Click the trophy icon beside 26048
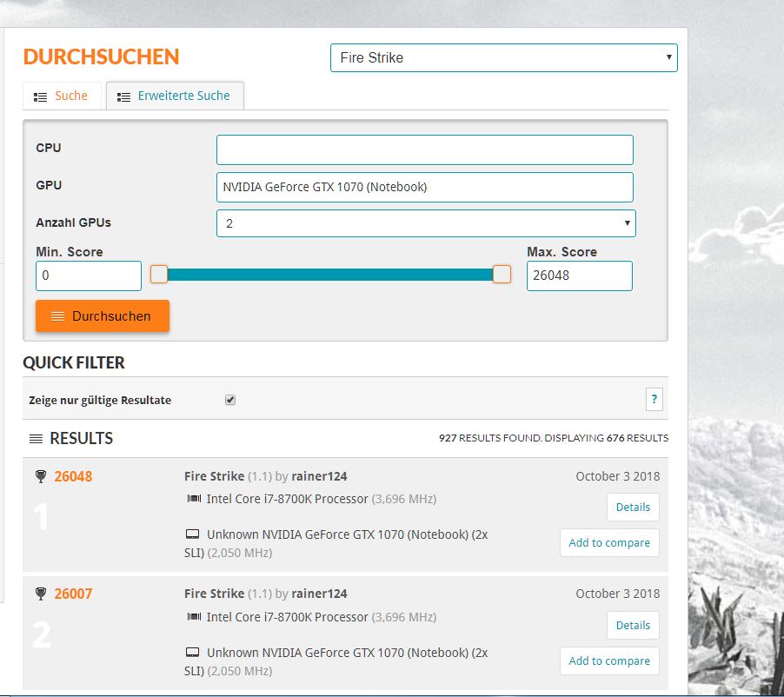The width and height of the screenshot is (784, 697). pos(41,476)
